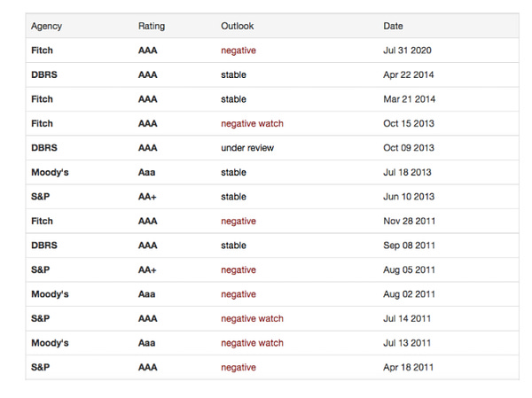
Task: Click Aaa rating in Jul 13 2011 row
Action: (146, 343)
